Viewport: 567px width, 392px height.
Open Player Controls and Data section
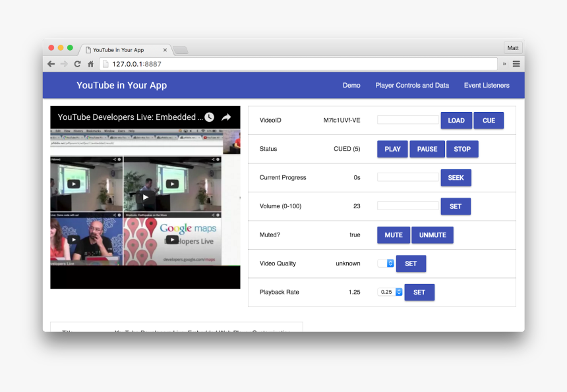pyautogui.click(x=412, y=85)
